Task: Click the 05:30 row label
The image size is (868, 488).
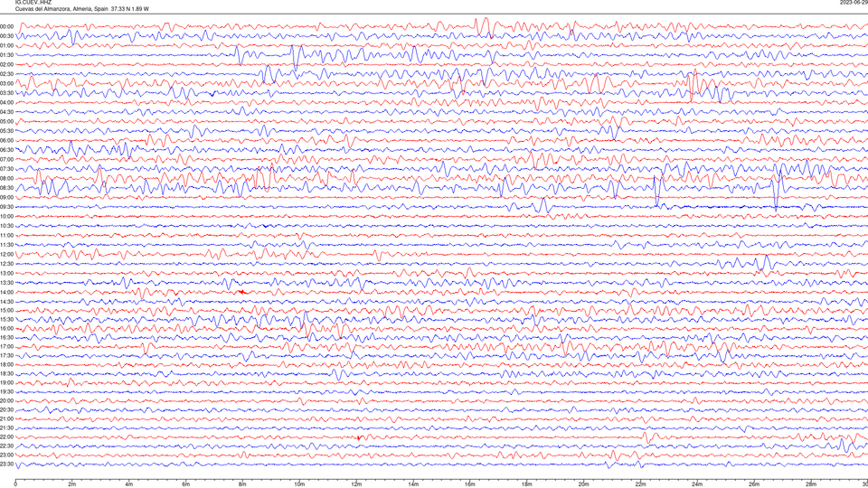Action: [x=6, y=130]
